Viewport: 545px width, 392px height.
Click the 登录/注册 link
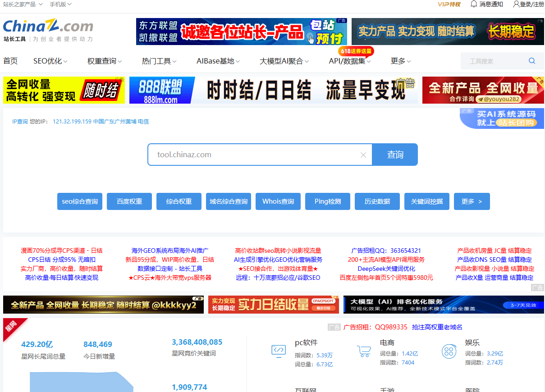(532, 4)
